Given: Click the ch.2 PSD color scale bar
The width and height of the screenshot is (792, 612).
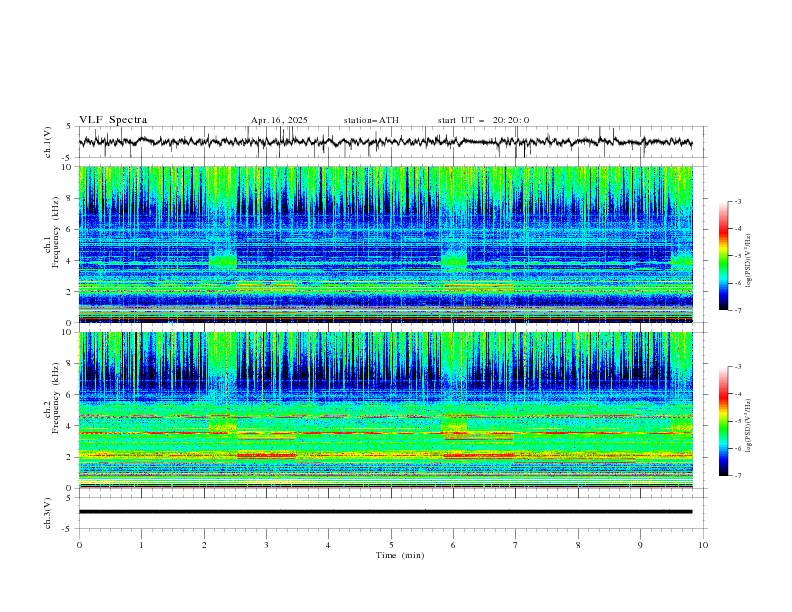Looking at the screenshot, I should tap(724, 421).
